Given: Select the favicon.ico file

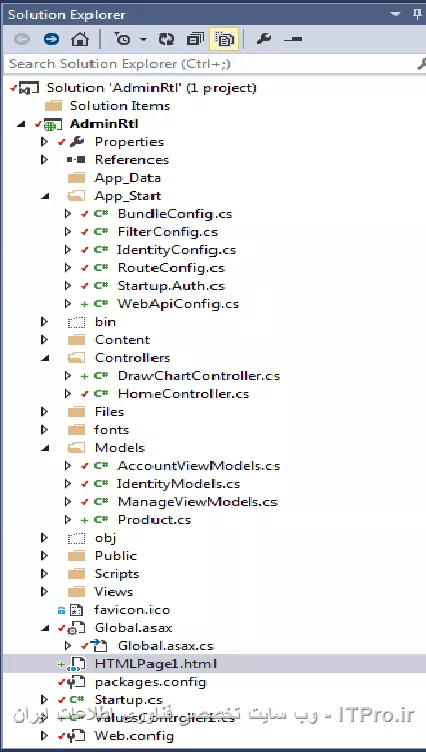Looking at the screenshot, I should 132,610.
